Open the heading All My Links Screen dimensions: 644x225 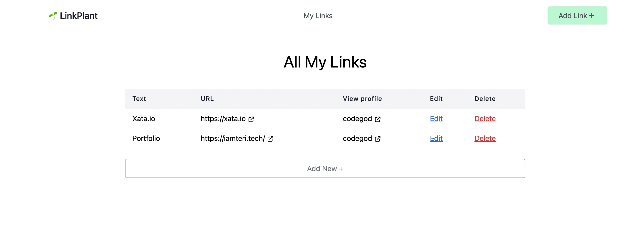click(x=325, y=62)
